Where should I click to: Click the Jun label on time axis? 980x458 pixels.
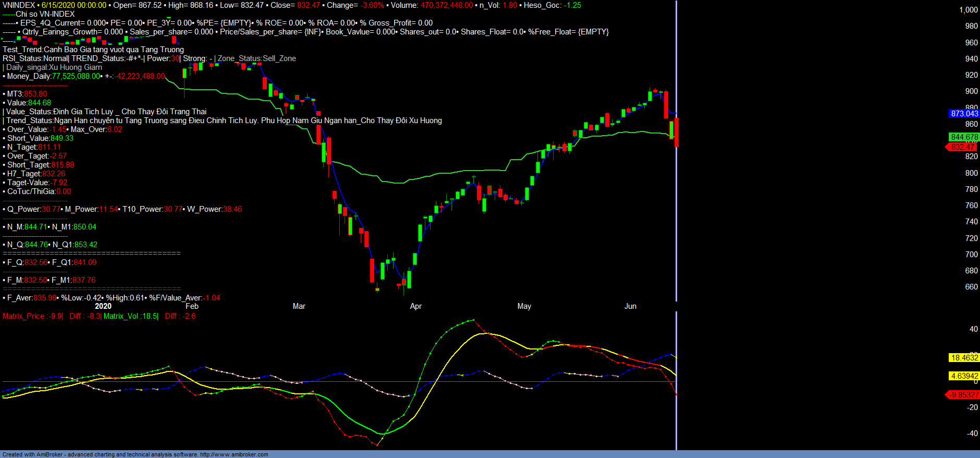coord(630,306)
